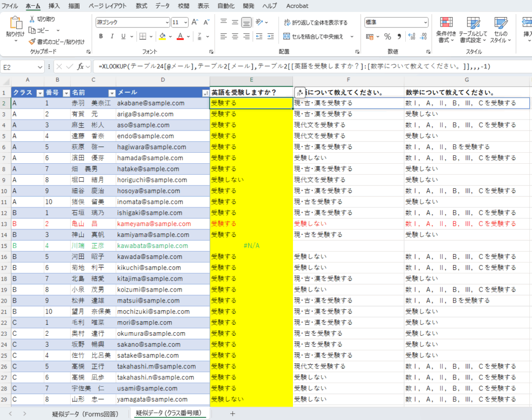Increase font size with the larger A icon
This screenshot has width=532, height=420.
click(195, 22)
